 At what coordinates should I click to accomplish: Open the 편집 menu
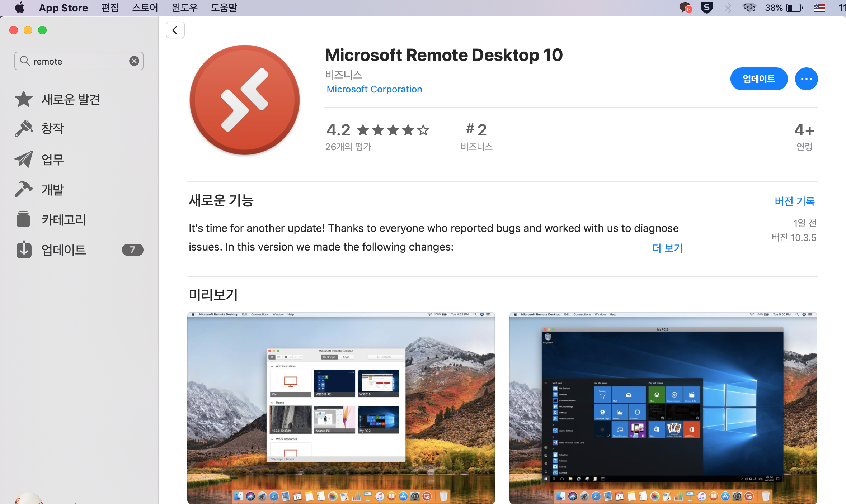coord(110,8)
